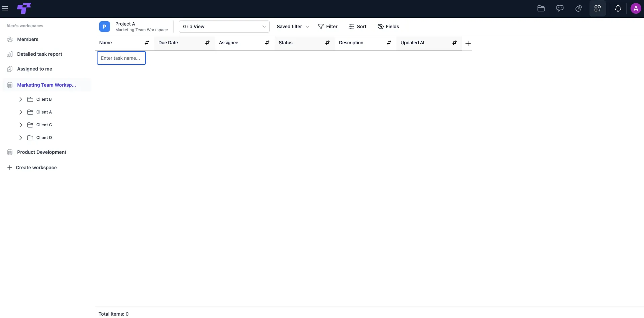Open the hamburger menu icon

pyautogui.click(x=5, y=8)
